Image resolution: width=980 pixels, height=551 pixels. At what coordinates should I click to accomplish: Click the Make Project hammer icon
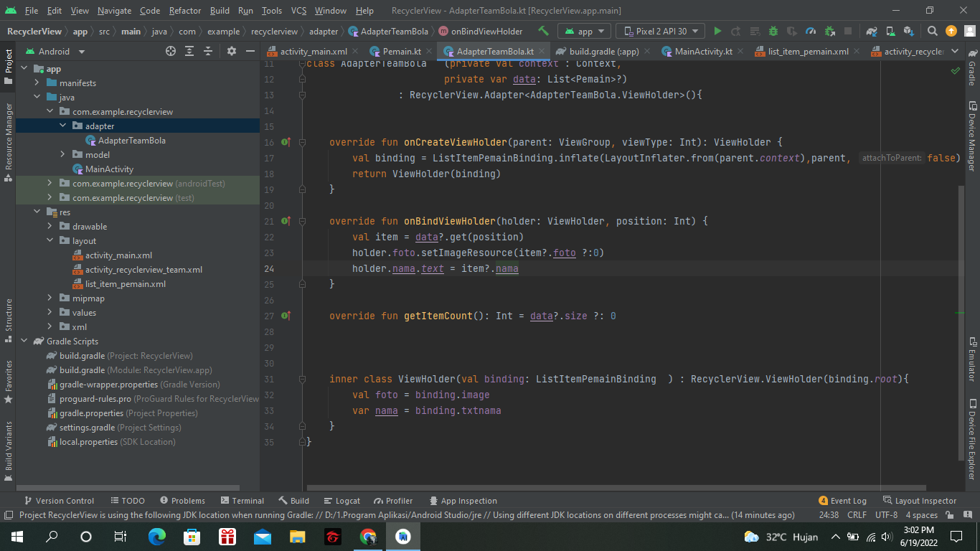coord(544,31)
